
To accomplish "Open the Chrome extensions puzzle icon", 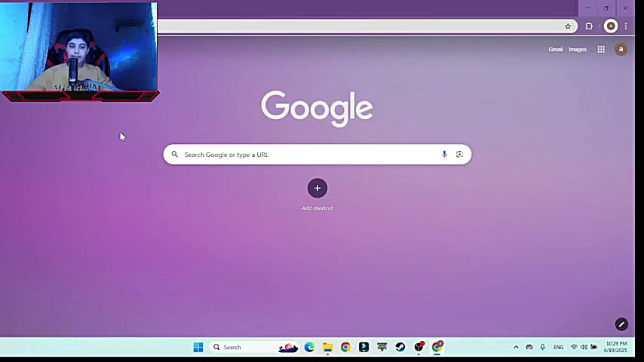I will coord(589,26).
